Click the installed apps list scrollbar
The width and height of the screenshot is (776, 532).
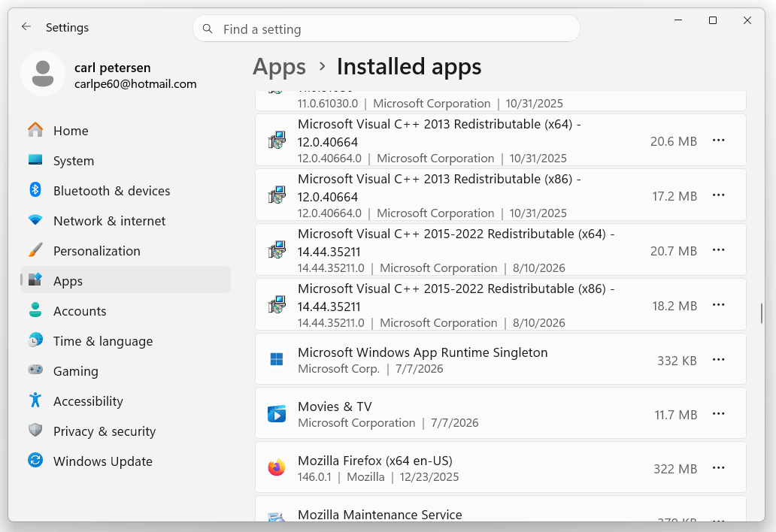(761, 313)
